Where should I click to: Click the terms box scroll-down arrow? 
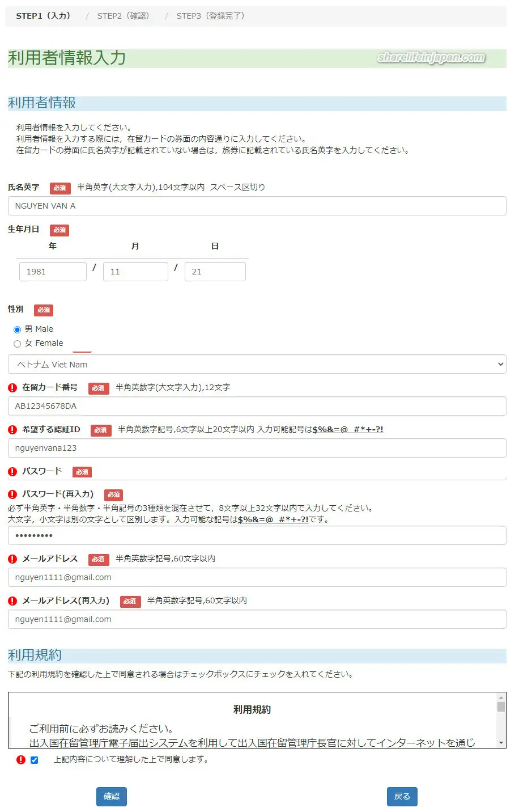pyautogui.click(x=501, y=743)
